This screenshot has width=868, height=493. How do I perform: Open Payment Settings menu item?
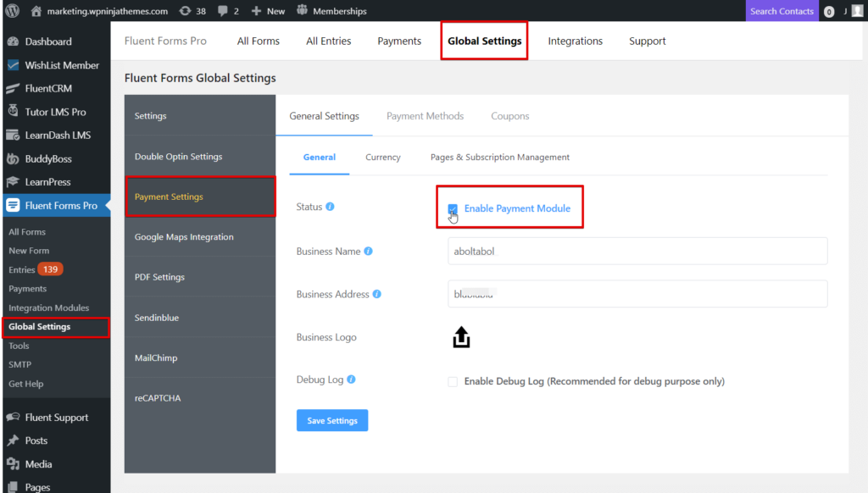coord(200,197)
